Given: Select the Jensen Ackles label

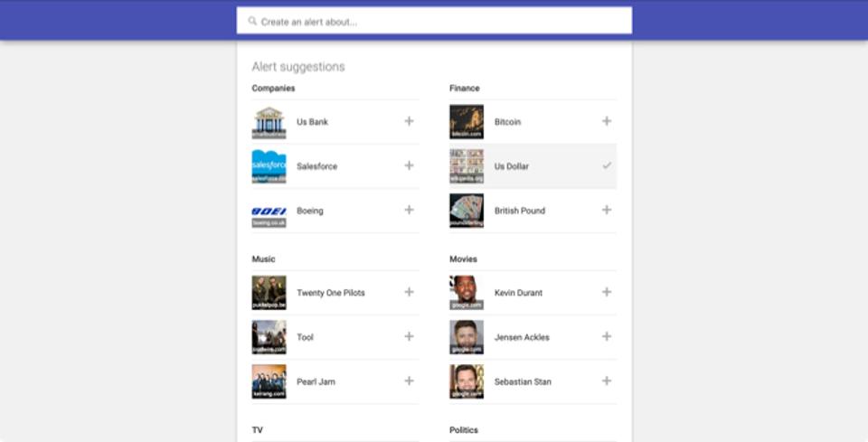Looking at the screenshot, I should 522,337.
